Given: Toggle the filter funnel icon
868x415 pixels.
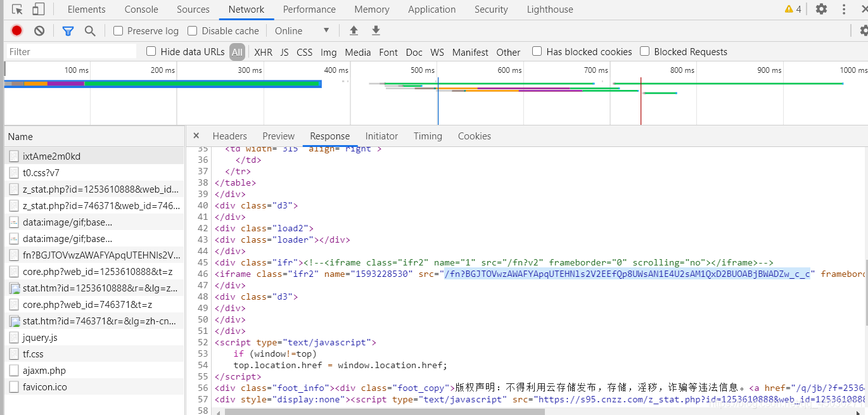Looking at the screenshot, I should pyautogui.click(x=68, y=30).
